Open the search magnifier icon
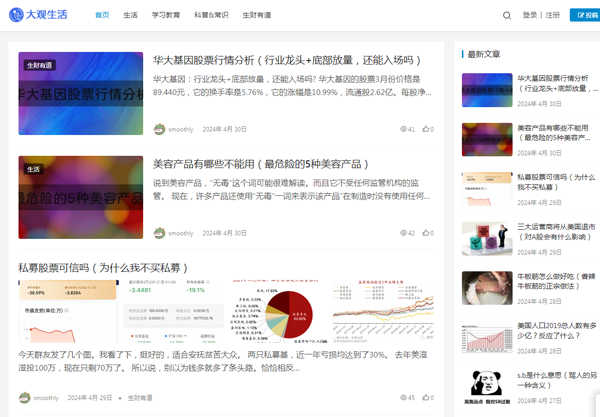The height and width of the screenshot is (417, 600). 507,15
